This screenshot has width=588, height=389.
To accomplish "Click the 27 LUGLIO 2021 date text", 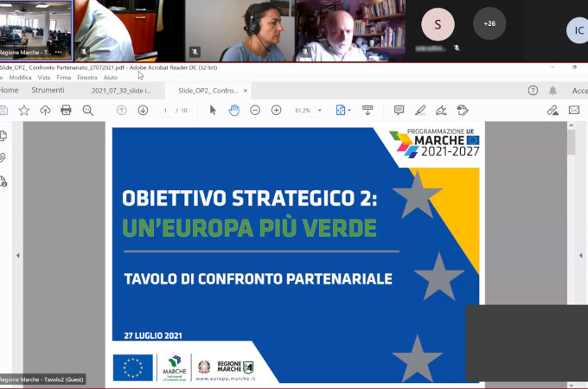I will 153,335.
